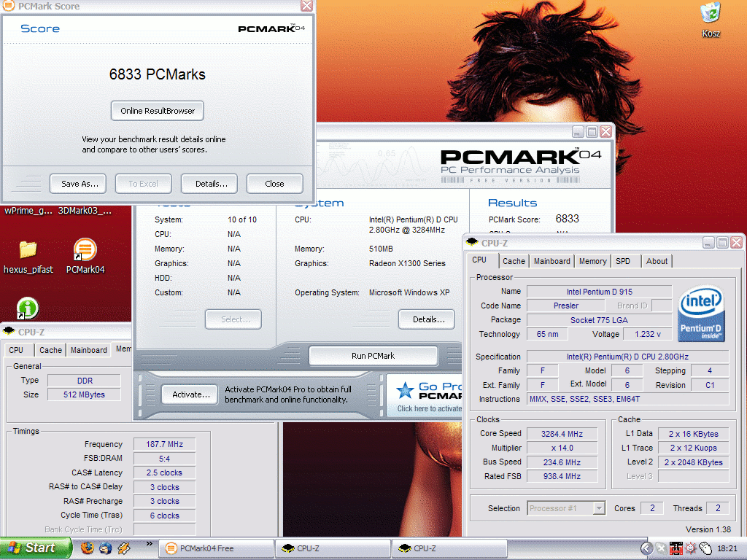The image size is (747, 560).
Task: Click the 3DMark03_... desktop item label
Action: click(85, 211)
